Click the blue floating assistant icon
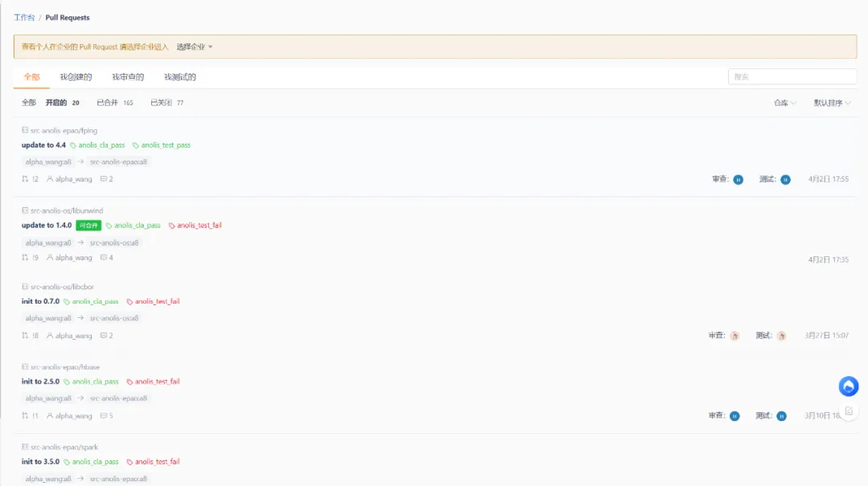Screen dimensions: 868x486 click(x=848, y=386)
